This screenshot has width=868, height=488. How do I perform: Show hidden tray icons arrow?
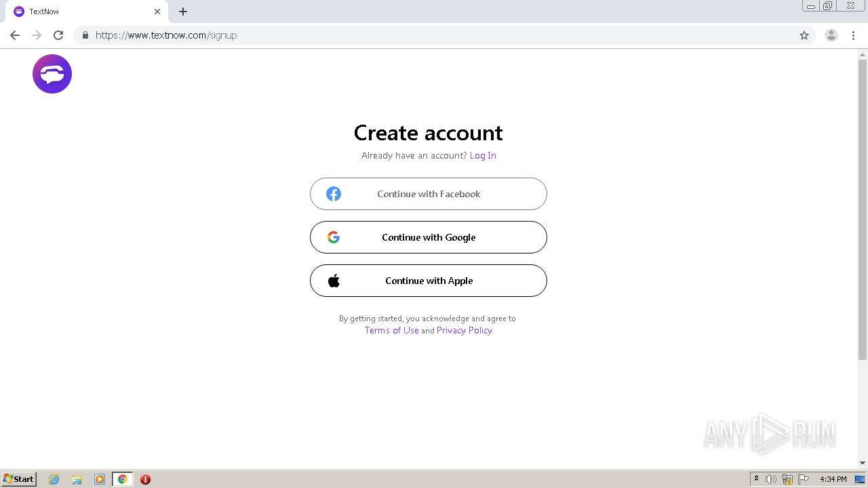pos(756,479)
